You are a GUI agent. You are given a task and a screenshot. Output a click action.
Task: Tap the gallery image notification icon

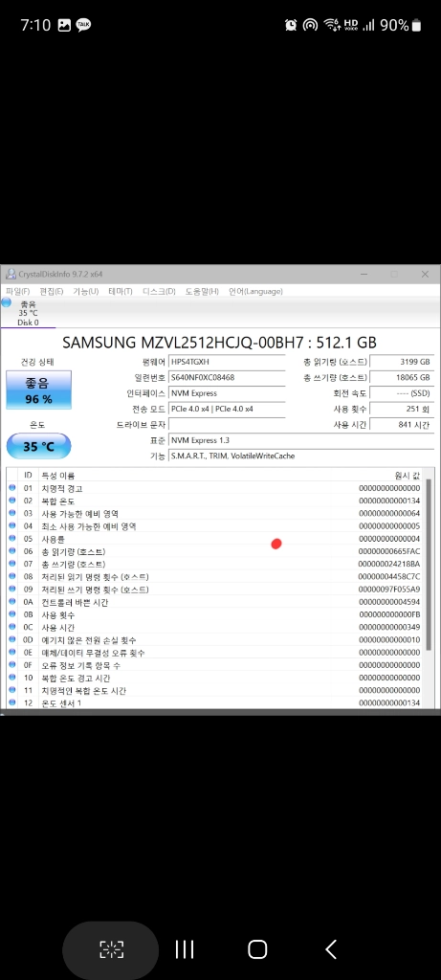64,25
